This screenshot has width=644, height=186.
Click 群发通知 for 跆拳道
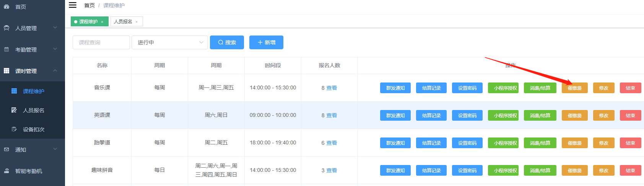[x=395, y=143]
